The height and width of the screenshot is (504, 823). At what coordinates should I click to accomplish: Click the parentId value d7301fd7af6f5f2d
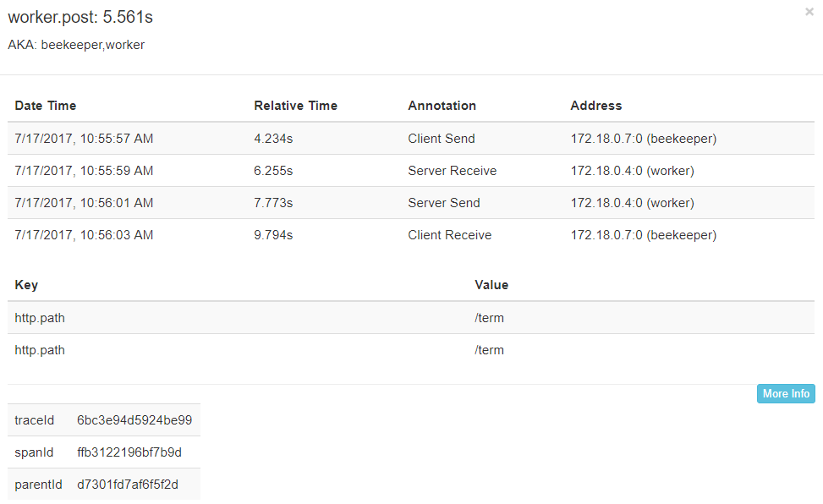coord(127,485)
